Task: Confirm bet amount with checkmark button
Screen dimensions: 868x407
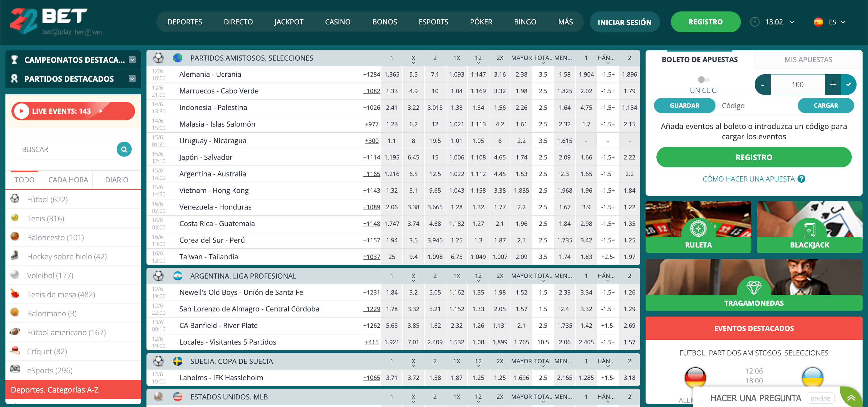Action: pyautogui.click(x=848, y=85)
